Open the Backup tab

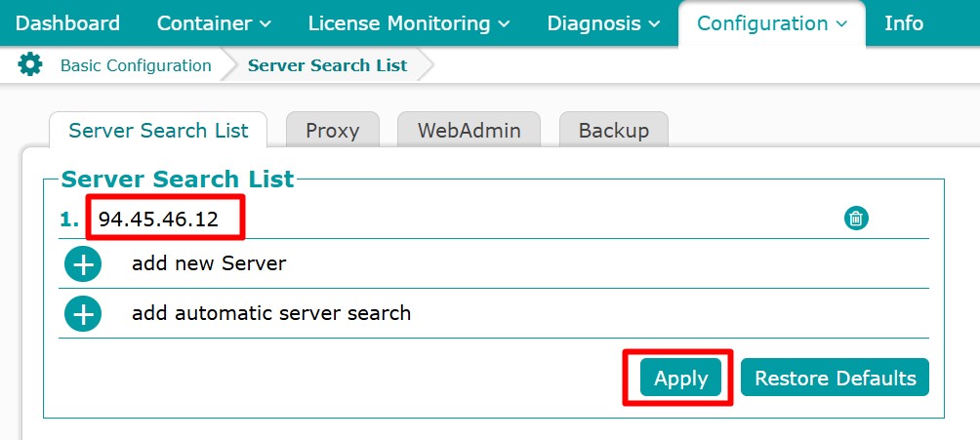pyautogui.click(x=613, y=131)
